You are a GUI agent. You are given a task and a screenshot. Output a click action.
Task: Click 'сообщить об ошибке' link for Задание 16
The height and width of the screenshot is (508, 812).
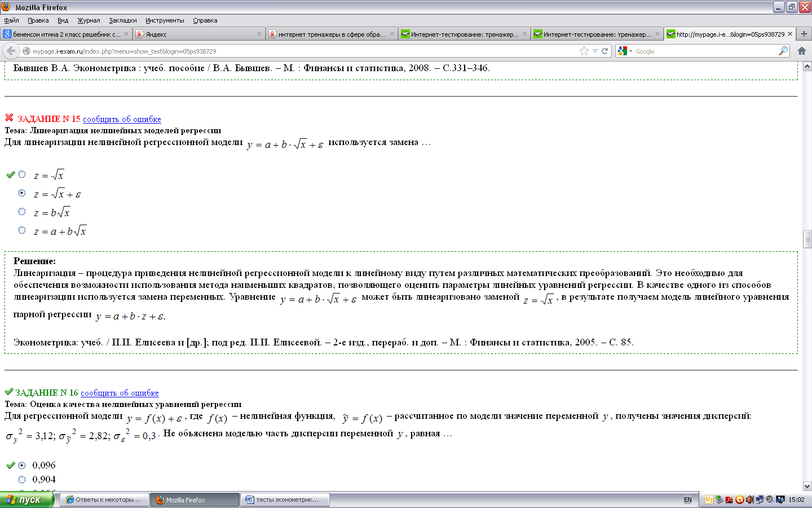point(120,393)
